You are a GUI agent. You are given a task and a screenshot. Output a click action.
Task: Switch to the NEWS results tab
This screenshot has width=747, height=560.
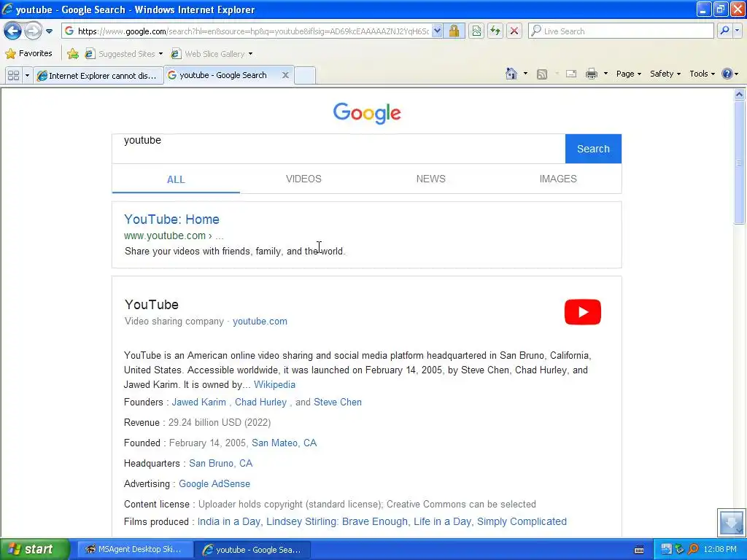point(430,179)
